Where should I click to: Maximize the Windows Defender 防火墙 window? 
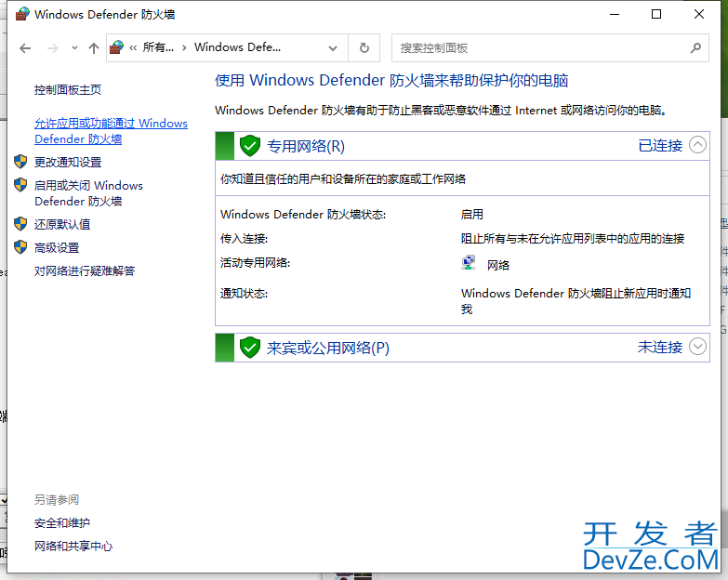click(656, 14)
